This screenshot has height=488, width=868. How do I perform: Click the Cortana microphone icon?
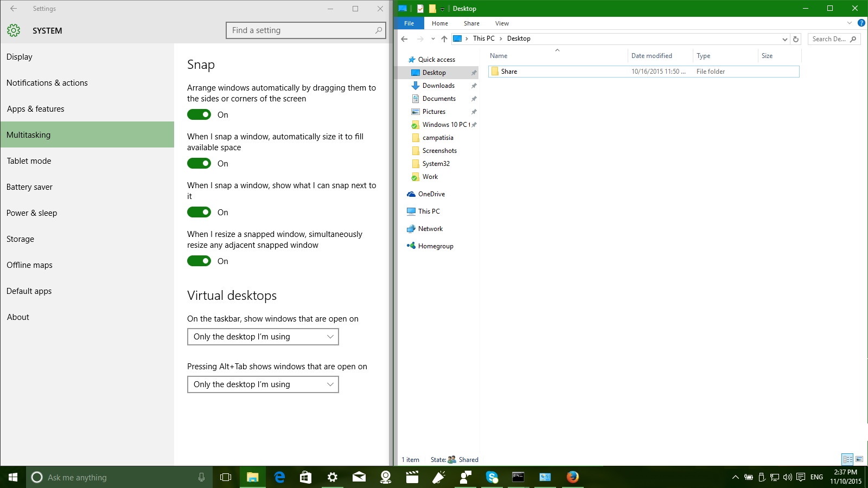[201, 477]
